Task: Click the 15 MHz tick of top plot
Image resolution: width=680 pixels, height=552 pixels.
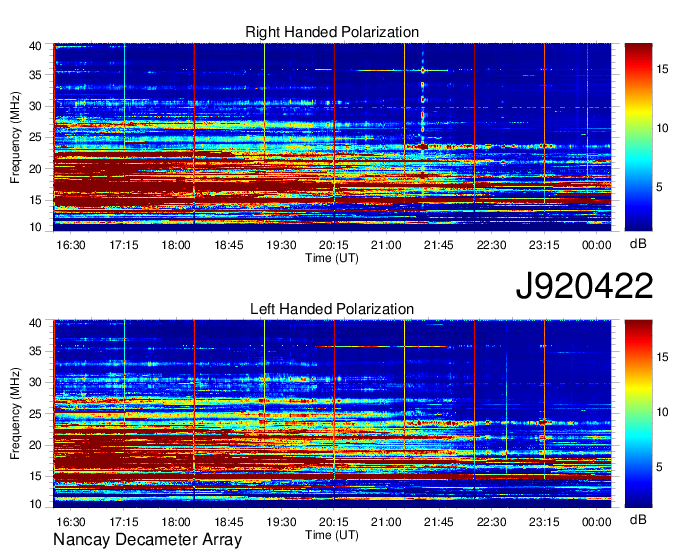Action: click(35, 200)
